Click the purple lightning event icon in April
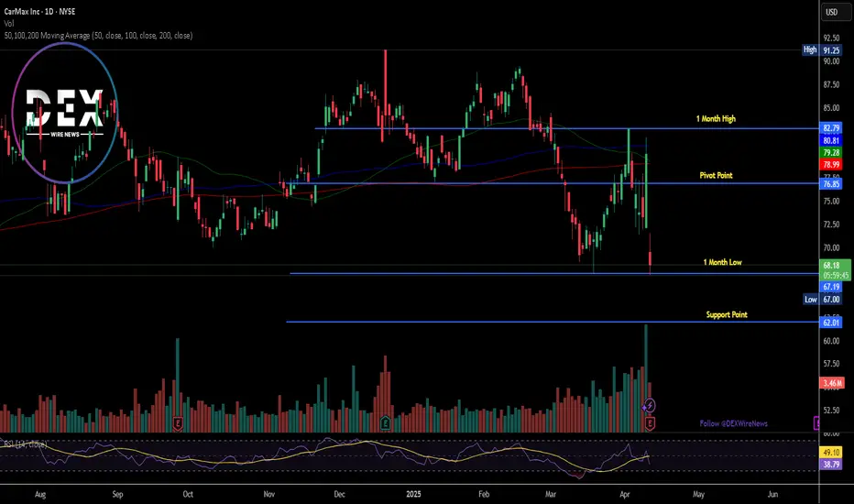Screen dimensions: 854x504 tap(650, 405)
